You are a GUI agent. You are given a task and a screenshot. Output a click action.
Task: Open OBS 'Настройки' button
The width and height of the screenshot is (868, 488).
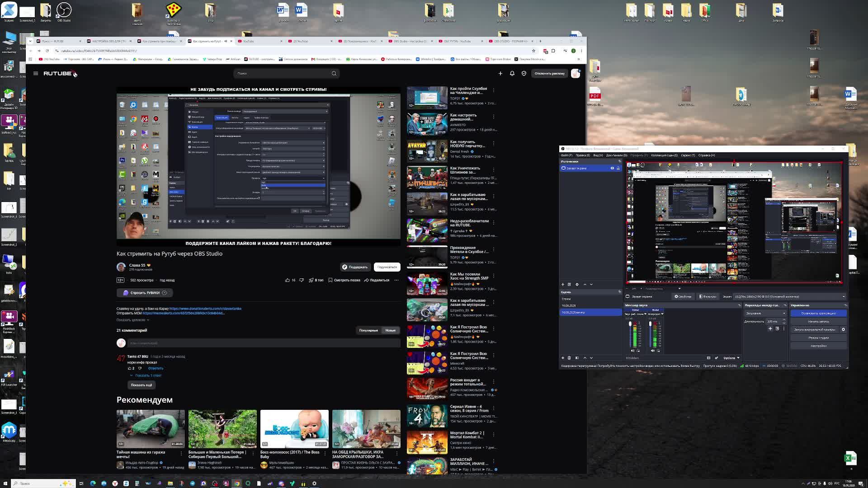pos(819,346)
